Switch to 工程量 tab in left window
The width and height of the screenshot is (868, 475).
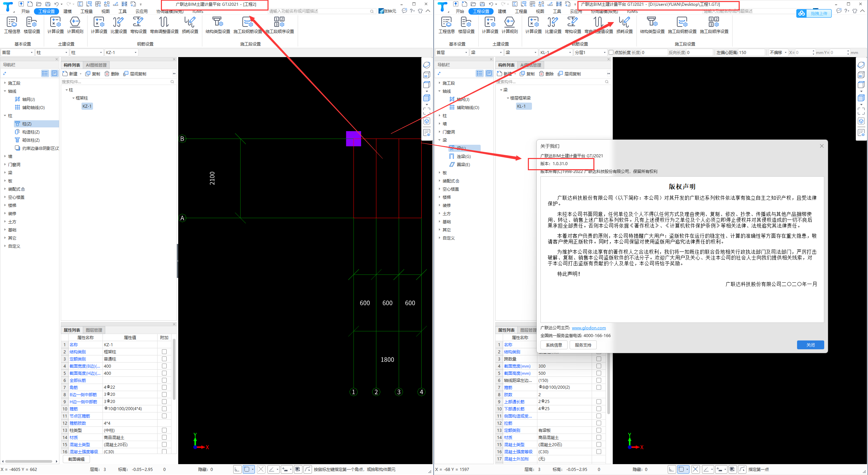point(86,11)
